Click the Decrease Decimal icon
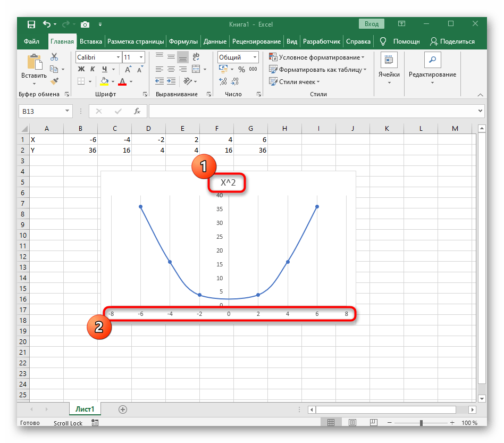Viewport: 504px width, 443px height. point(235,81)
